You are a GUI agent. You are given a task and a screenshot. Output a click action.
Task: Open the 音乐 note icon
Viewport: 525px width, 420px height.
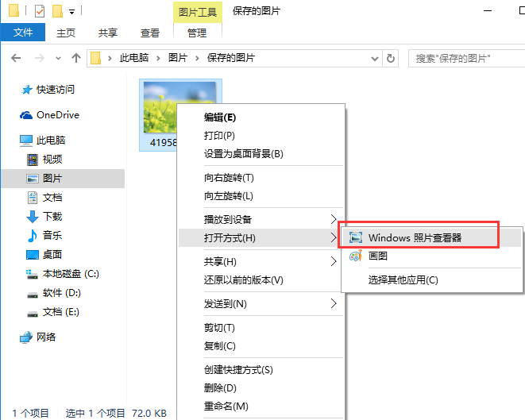33,236
